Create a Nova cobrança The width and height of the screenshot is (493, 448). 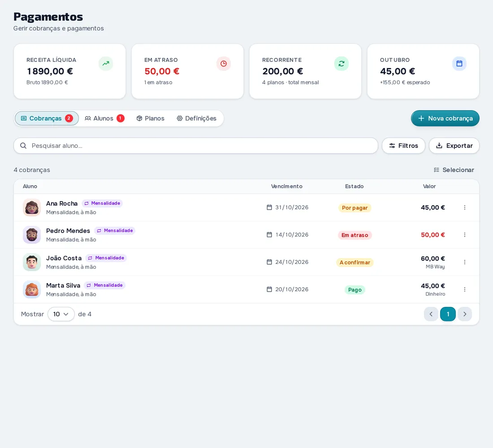[445, 118]
